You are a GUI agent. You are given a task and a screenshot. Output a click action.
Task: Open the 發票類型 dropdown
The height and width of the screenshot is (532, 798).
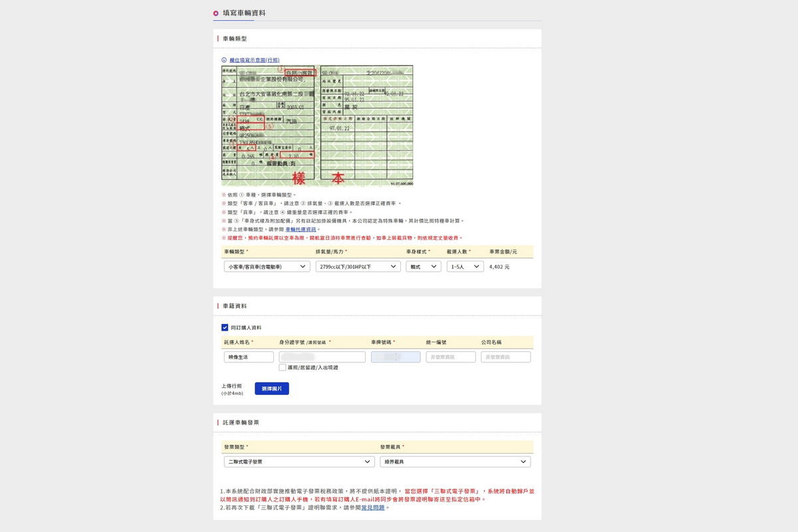(299, 462)
